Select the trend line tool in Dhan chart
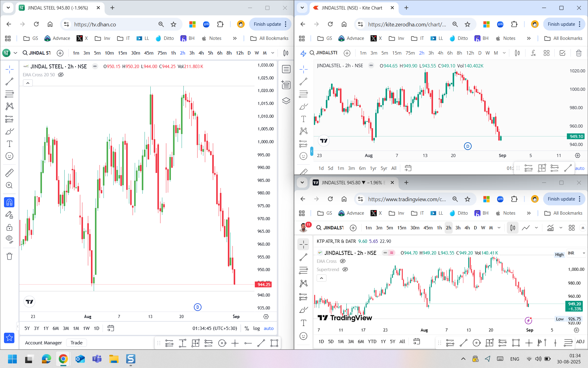This screenshot has height=368, width=588. (x=9, y=81)
